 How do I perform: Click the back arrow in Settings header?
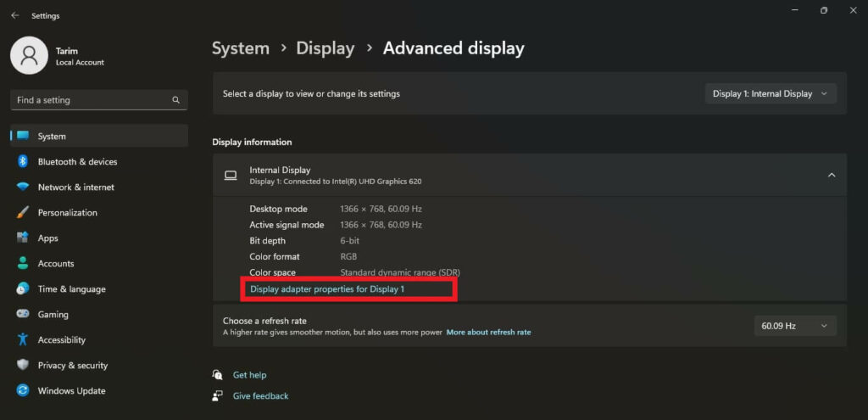pyautogui.click(x=15, y=15)
